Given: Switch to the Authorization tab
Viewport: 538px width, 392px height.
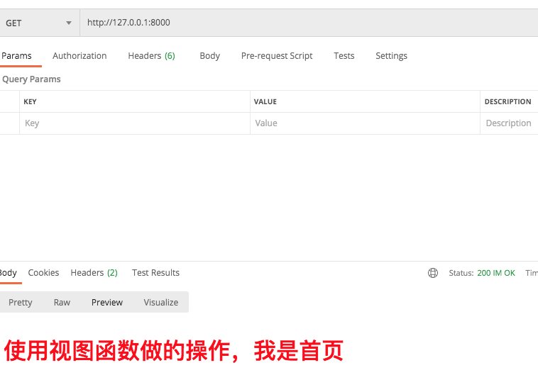Looking at the screenshot, I should [x=79, y=56].
